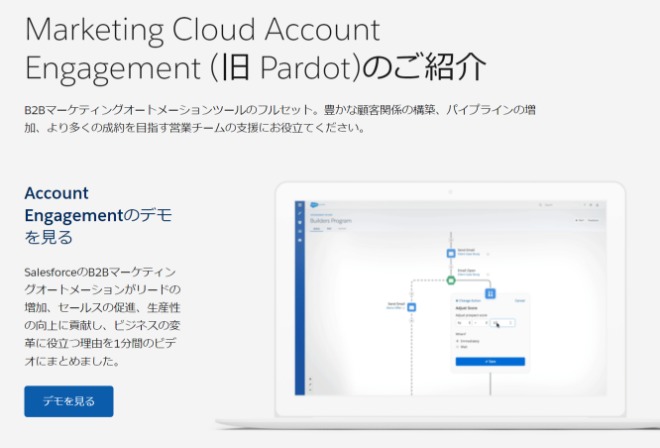This screenshot has height=448, width=660.
Task: Click the fifth icon in blue sidebar
Action: click(x=298, y=241)
